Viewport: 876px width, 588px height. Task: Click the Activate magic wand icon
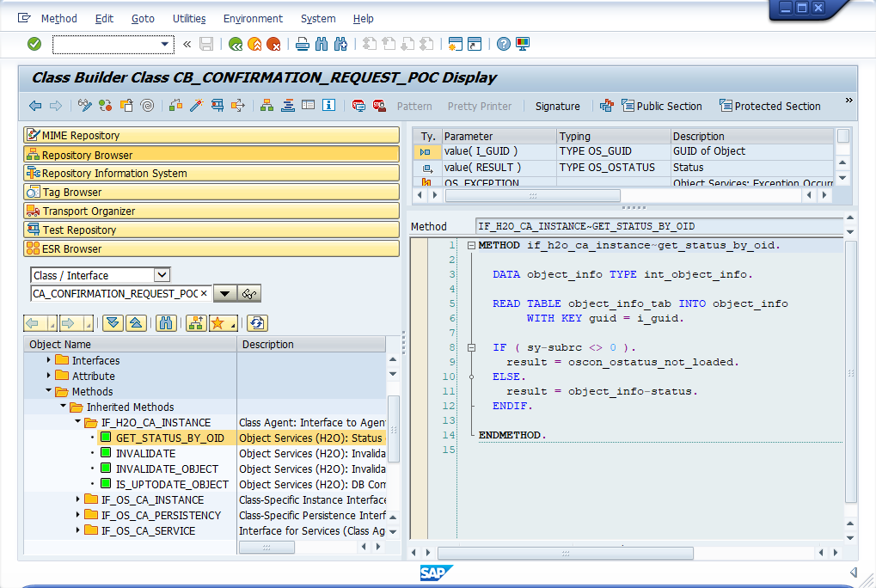(197, 106)
